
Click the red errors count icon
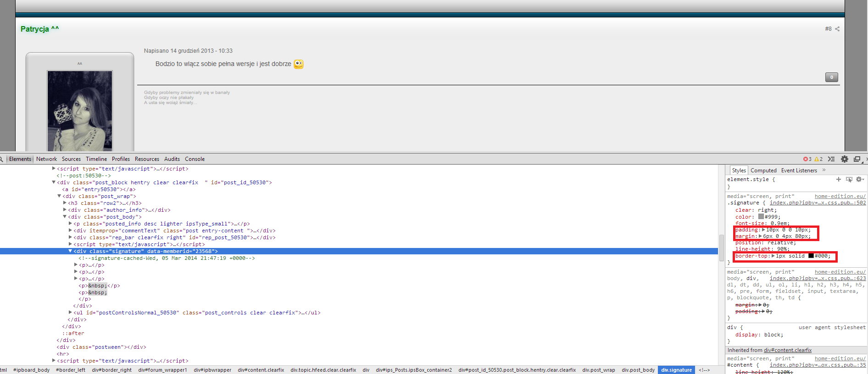click(x=805, y=159)
